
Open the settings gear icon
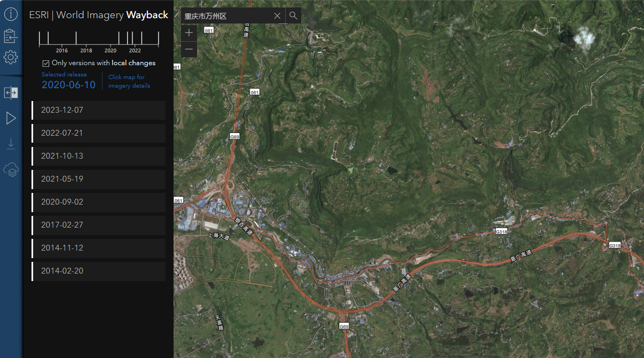(x=11, y=57)
